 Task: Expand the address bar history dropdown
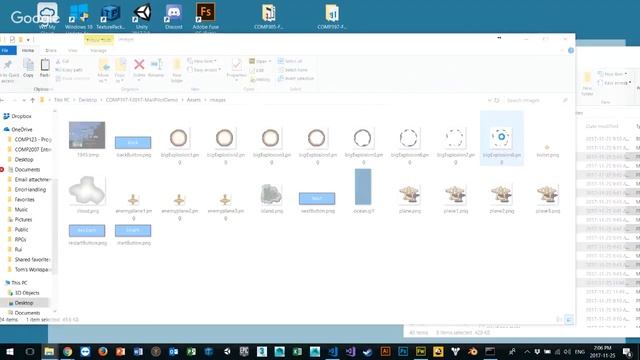[x=489, y=100]
